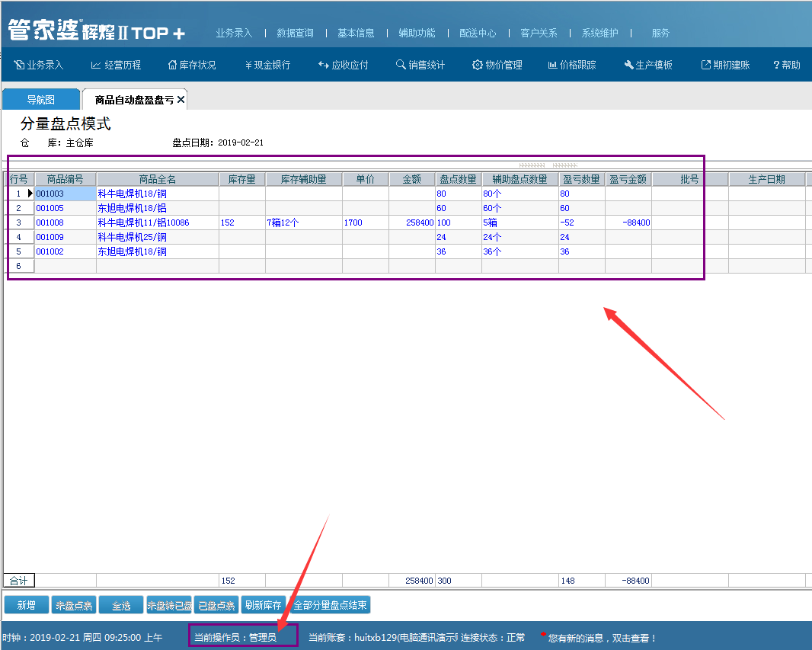
Task: Open the 数据查询 top menu
Action: [295, 34]
